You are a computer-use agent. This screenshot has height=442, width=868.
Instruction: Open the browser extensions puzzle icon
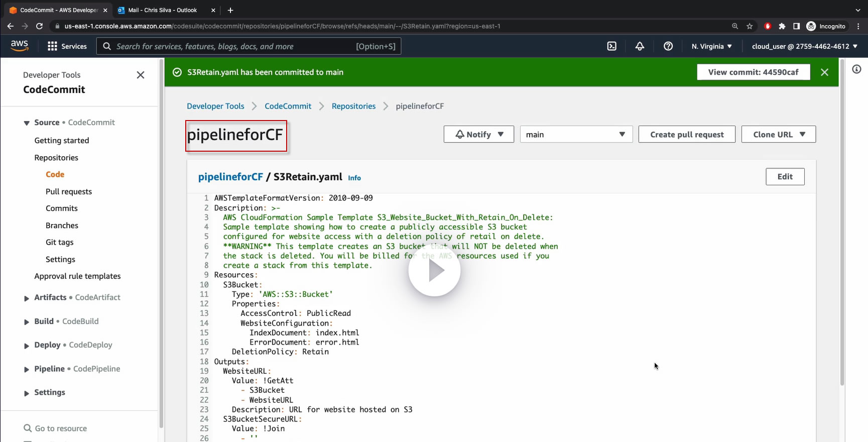click(782, 26)
